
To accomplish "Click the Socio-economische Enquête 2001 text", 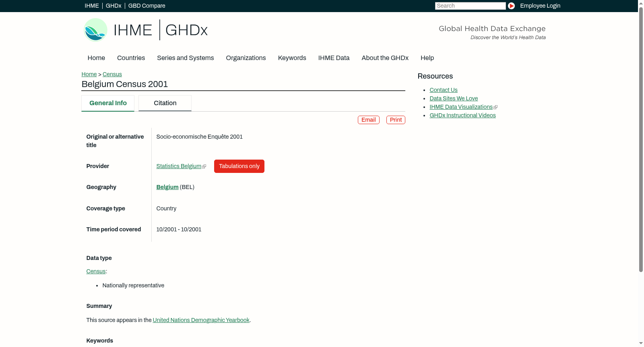I will click(199, 137).
